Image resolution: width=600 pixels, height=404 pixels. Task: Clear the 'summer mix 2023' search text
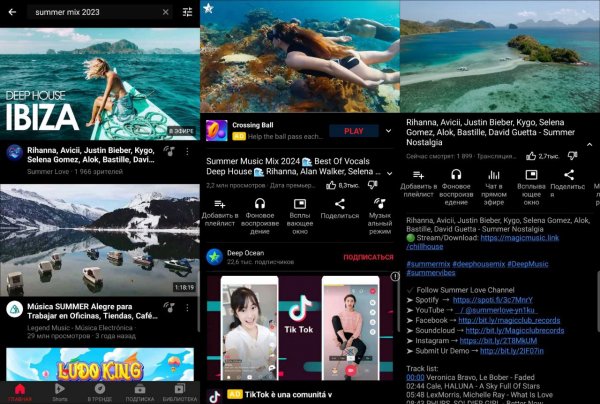[165, 12]
